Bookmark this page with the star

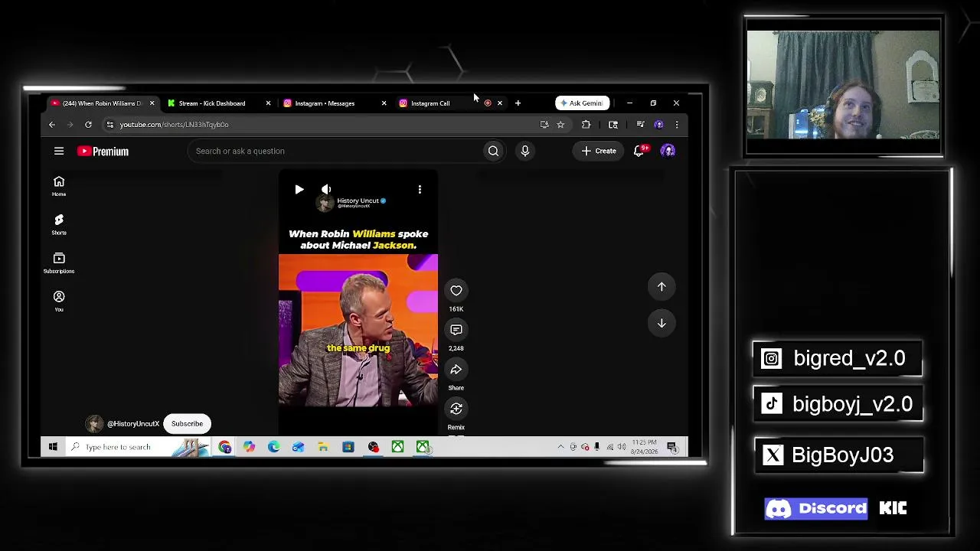point(561,125)
